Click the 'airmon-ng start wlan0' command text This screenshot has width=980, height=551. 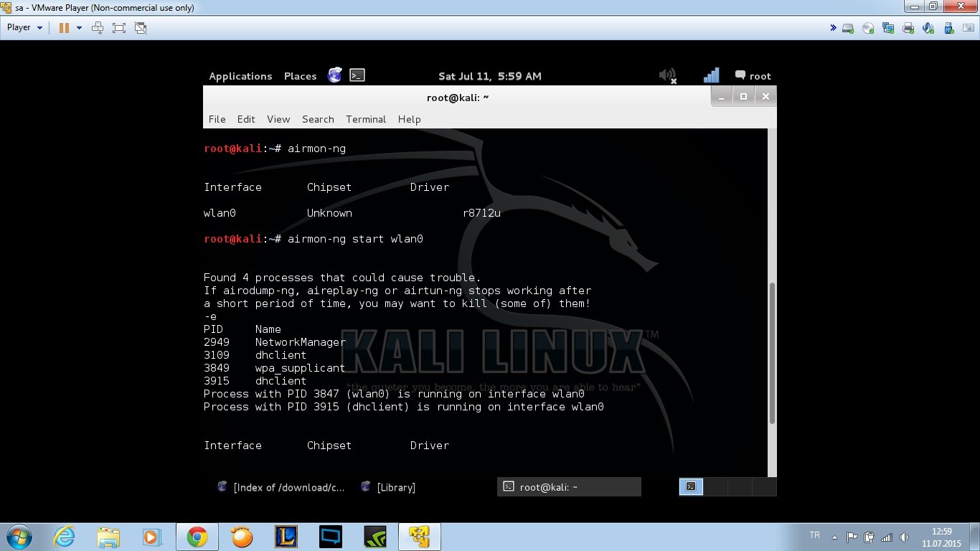tap(355, 239)
